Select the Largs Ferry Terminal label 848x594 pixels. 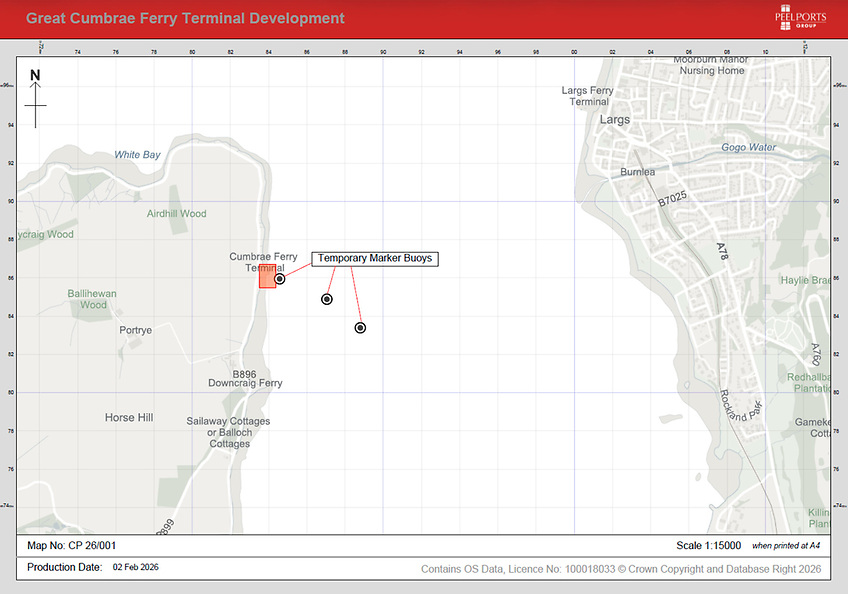click(588, 96)
